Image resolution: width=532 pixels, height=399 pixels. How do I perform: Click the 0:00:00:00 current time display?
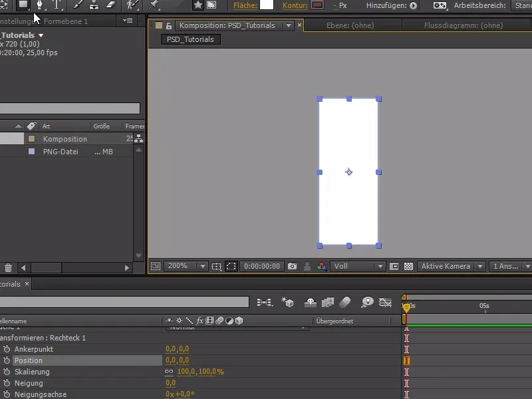(262, 267)
